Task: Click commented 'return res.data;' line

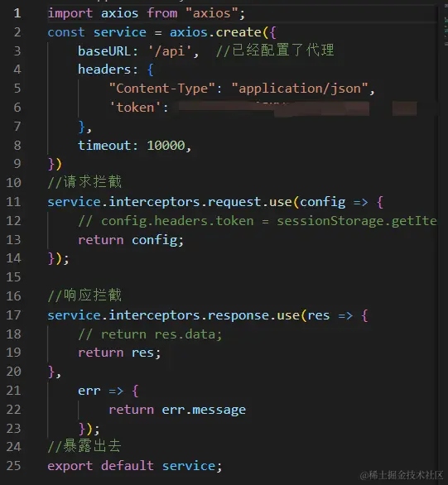Action: (x=151, y=334)
